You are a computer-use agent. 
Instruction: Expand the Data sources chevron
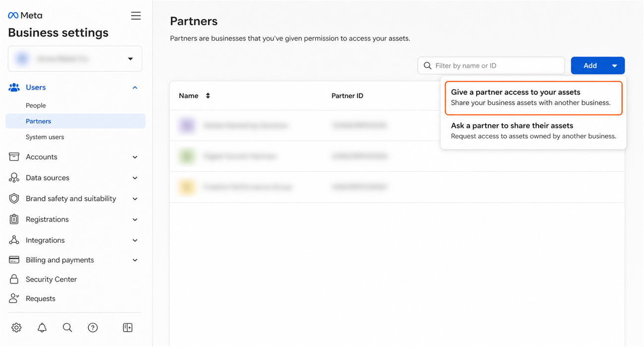[x=135, y=178]
